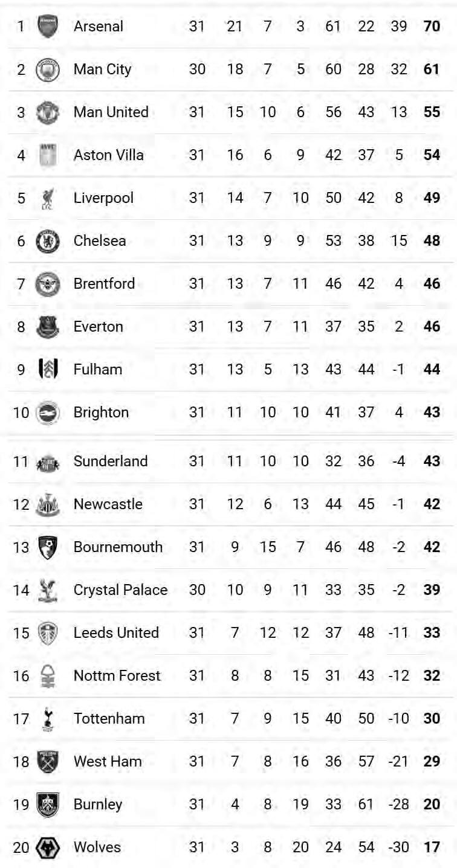Click the Nottm Forest team name
The width and height of the screenshot is (457, 868).
click(x=117, y=676)
